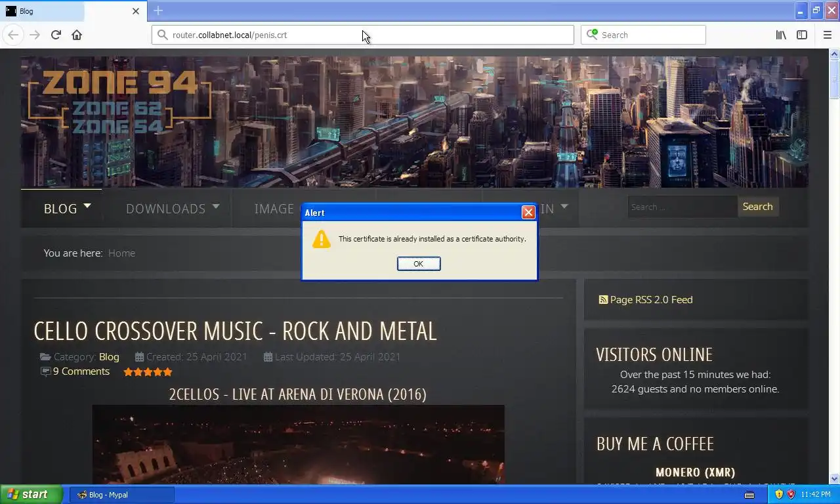Click the five-star rating
This screenshot has height=504, width=840.
click(148, 372)
